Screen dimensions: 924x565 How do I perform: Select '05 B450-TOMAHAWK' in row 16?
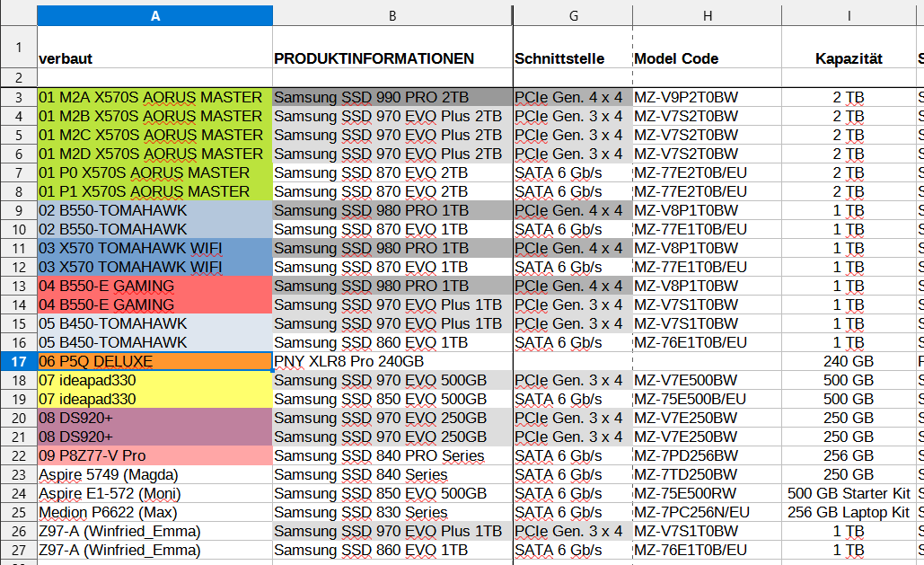coord(155,342)
